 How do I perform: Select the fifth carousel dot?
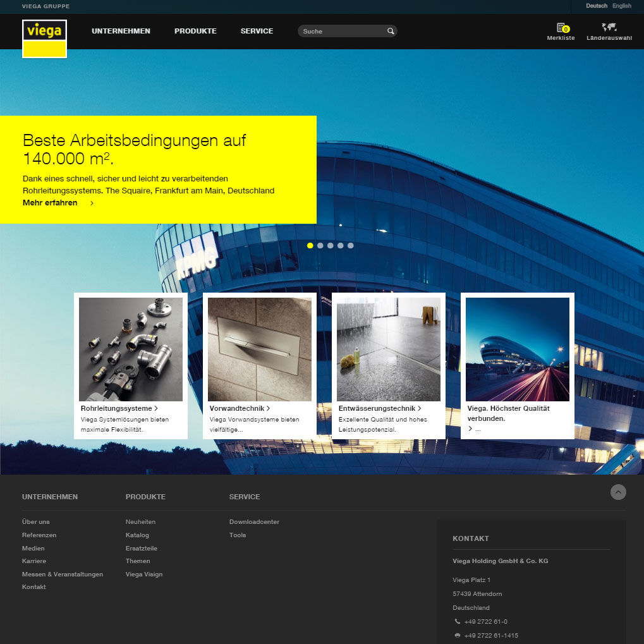click(x=350, y=246)
